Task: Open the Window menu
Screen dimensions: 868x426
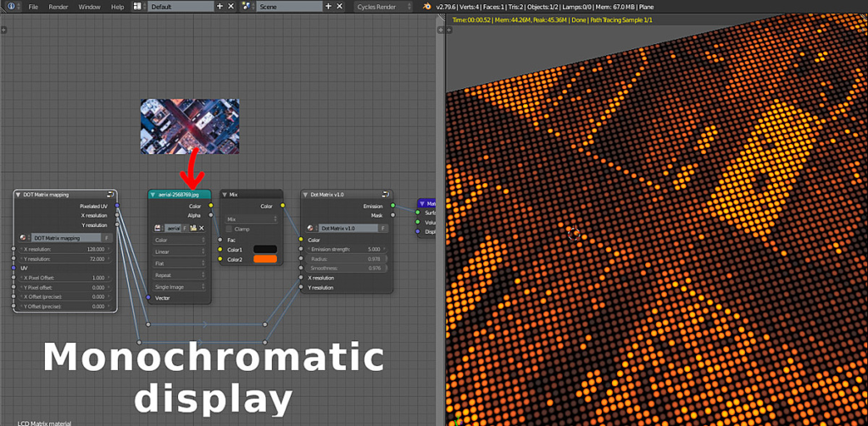Action: click(x=89, y=7)
